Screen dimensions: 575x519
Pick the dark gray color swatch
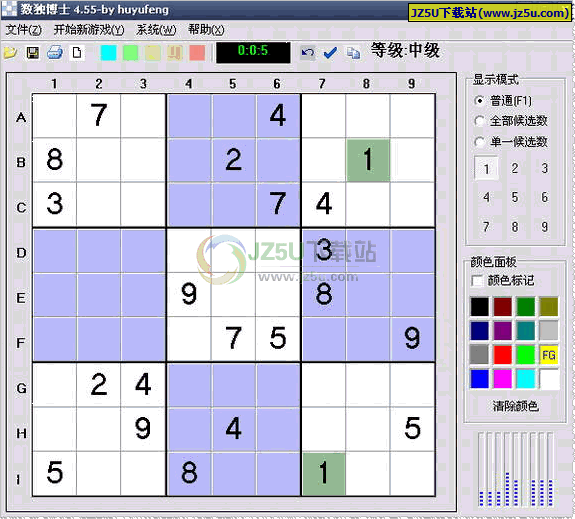(480, 355)
